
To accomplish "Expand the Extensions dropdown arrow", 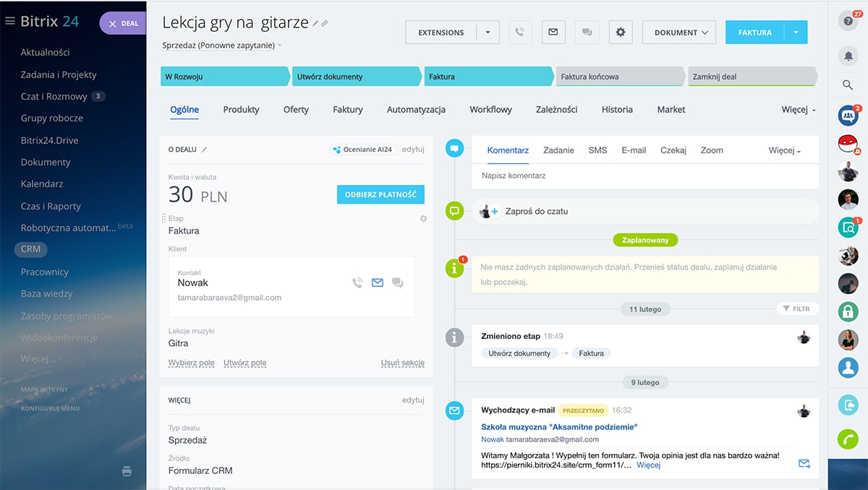I will [x=488, y=33].
